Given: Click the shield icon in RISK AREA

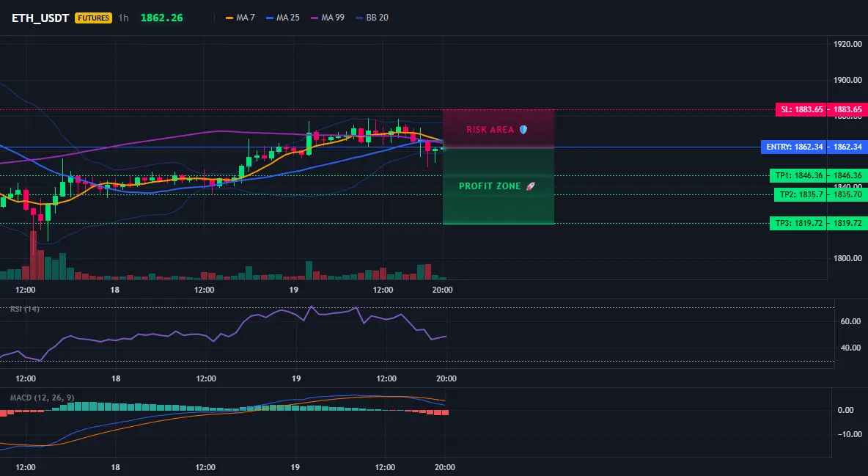Looking at the screenshot, I should click(x=523, y=130).
